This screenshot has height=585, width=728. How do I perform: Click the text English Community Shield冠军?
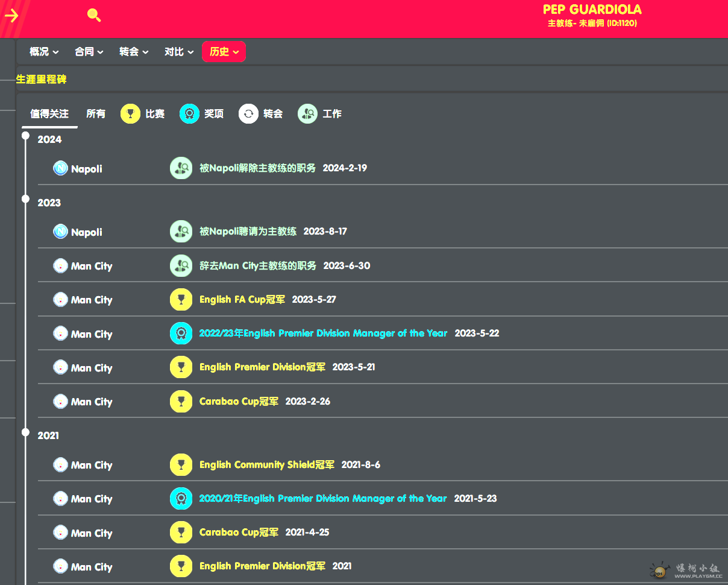point(267,465)
